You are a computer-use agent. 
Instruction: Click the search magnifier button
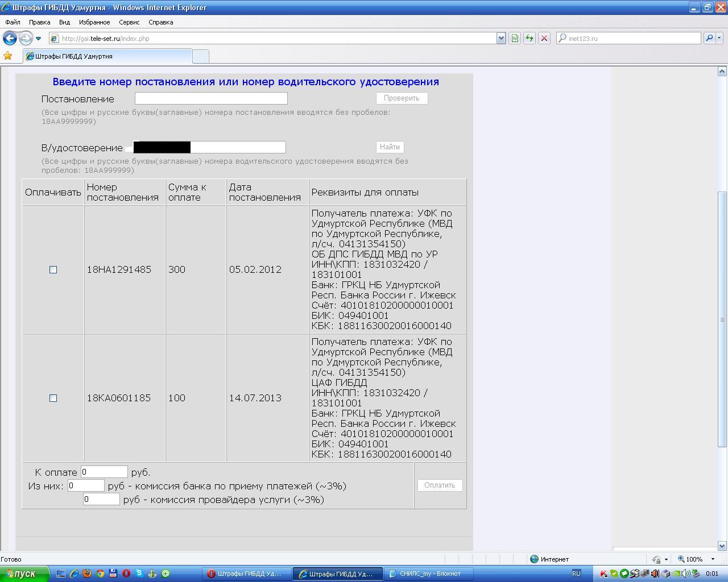click(x=709, y=38)
